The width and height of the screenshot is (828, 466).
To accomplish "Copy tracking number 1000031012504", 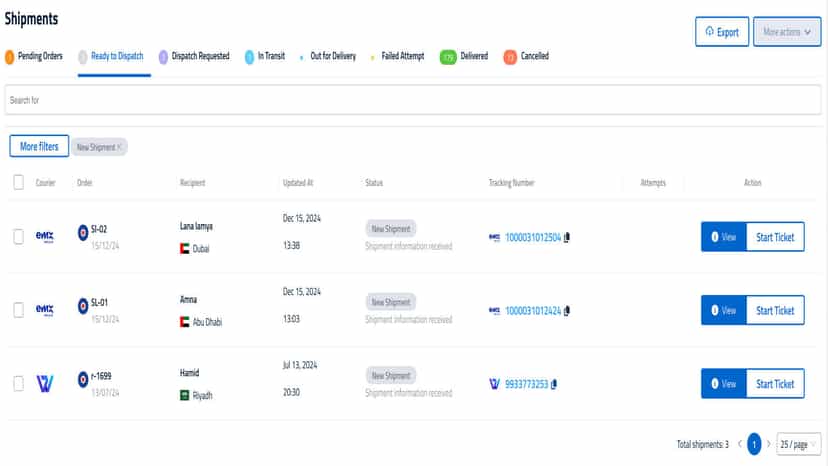I will coord(567,237).
